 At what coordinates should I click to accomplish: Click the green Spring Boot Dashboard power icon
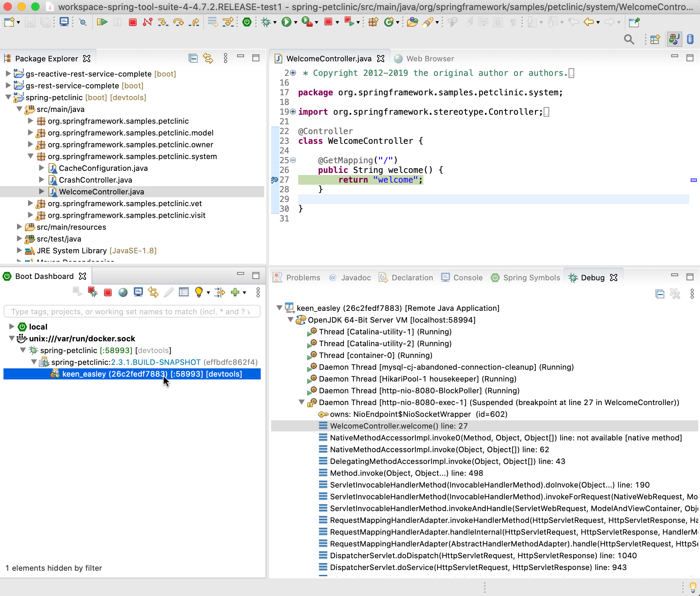(x=247, y=23)
